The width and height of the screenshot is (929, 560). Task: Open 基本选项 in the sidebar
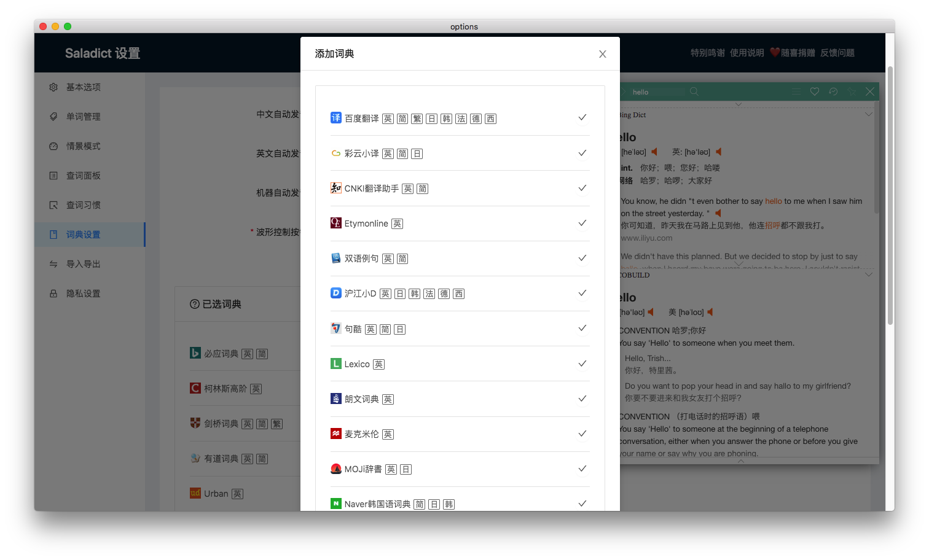pyautogui.click(x=90, y=87)
